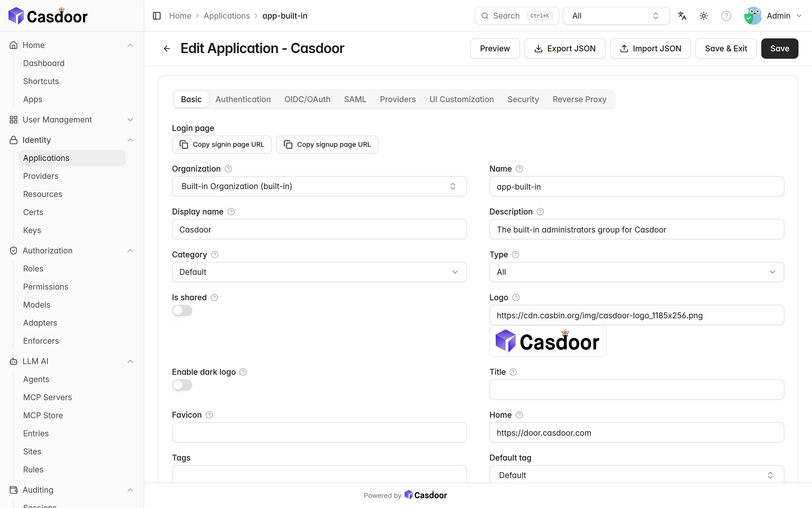The image size is (812, 508).
Task: Collapse the Authorization sidebar section
Action: pyautogui.click(x=72, y=251)
